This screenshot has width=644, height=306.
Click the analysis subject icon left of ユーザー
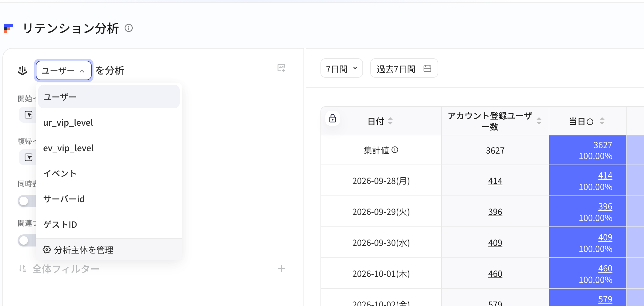click(22, 70)
